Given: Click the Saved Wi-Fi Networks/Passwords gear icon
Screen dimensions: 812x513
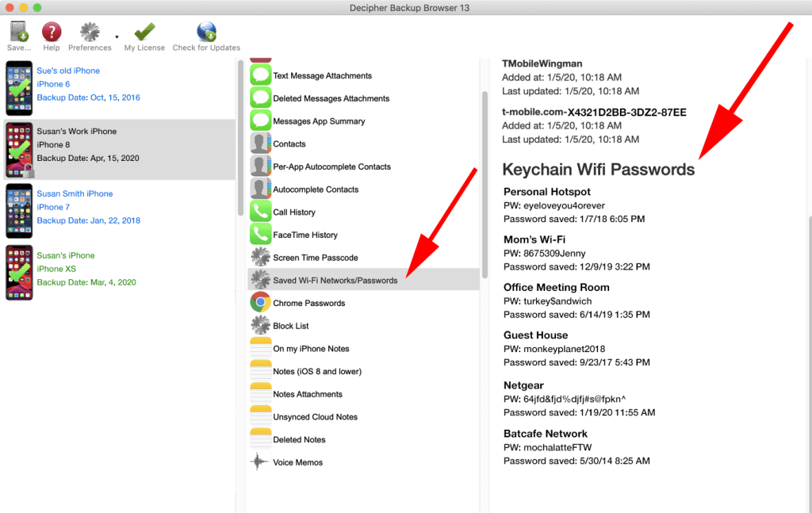Looking at the screenshot, I should [260, 281].
